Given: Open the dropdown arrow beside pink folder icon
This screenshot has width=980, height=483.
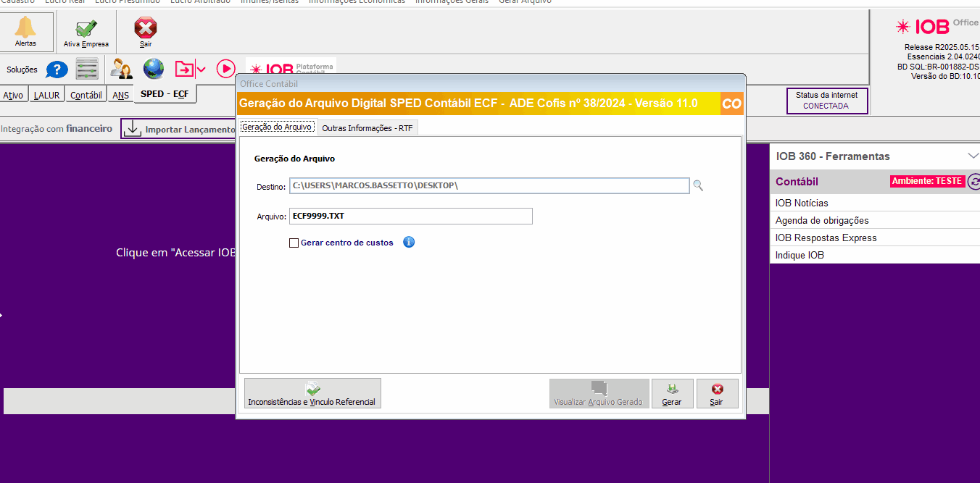Looking at the screenshot, I should pyautogui.click(x=202, y=70).
